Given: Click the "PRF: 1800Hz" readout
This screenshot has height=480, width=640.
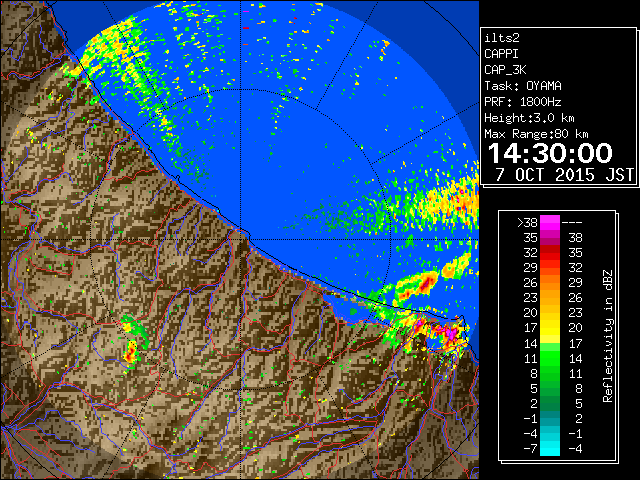Looking at the screenshot, I should click(523, 102).
